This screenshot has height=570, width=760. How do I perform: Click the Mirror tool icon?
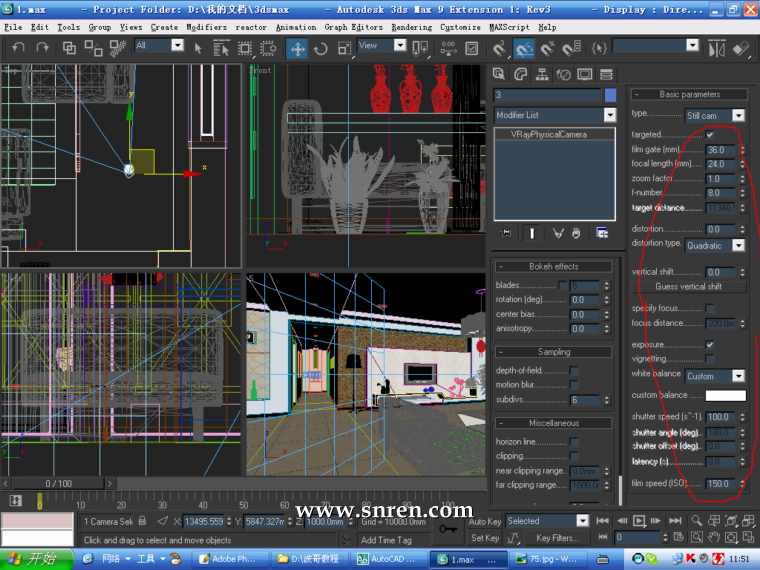click(x=716, y=47)
